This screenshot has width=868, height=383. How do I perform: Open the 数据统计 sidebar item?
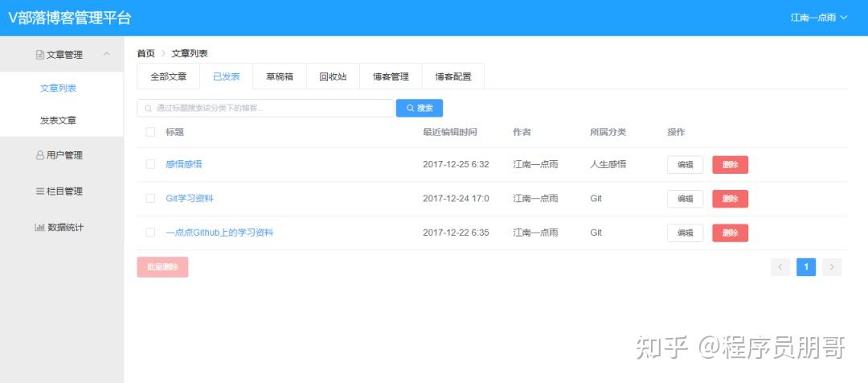(62, 227)
